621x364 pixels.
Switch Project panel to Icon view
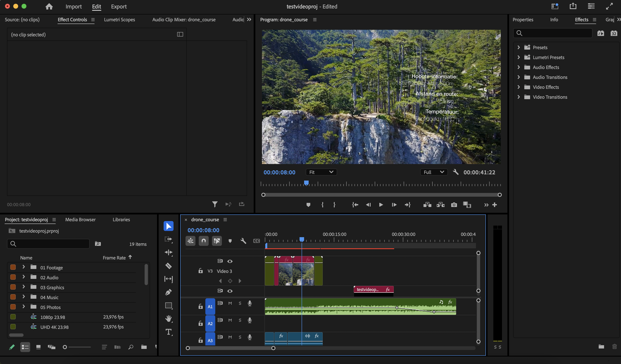tap(38, 347)
